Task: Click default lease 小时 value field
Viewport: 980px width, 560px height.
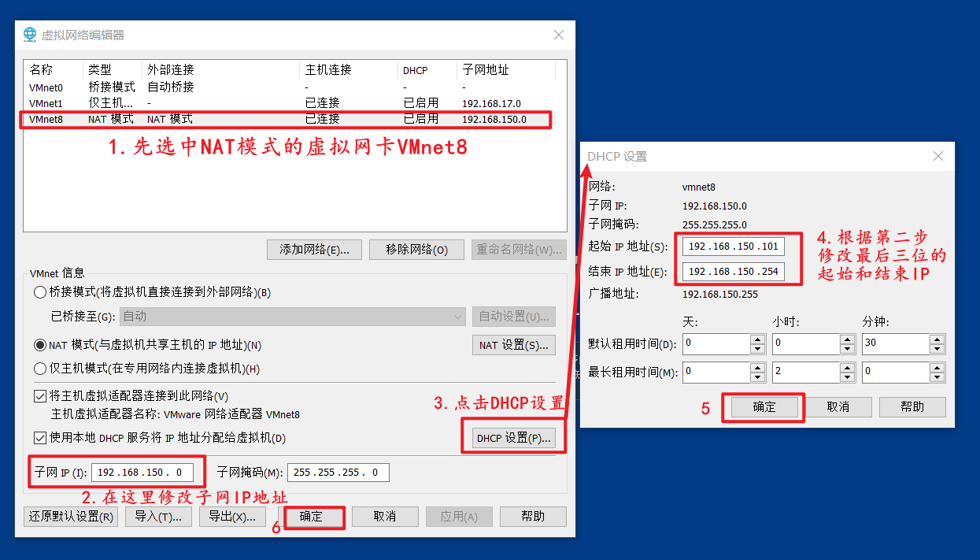Action: click(x=806, y=344)
